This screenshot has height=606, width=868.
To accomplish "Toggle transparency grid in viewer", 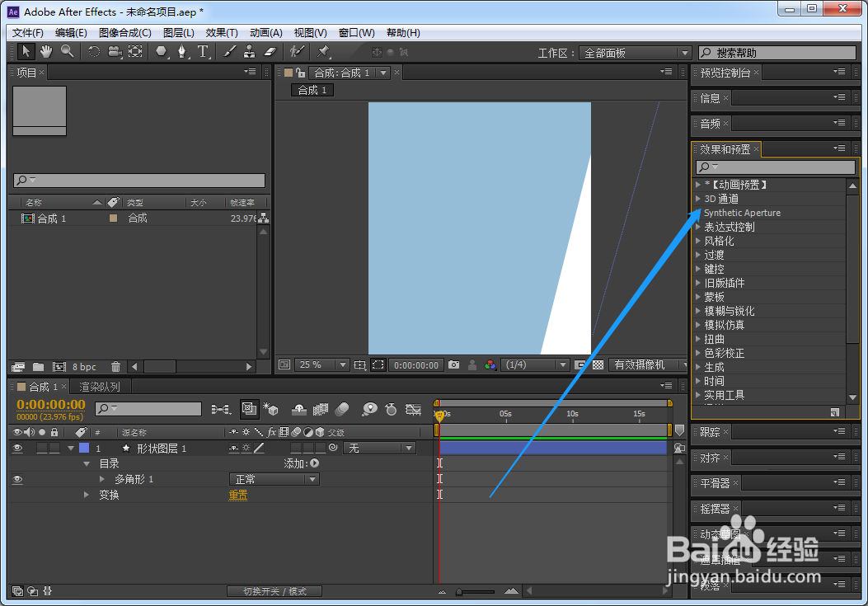I will [x=598, y=365].
